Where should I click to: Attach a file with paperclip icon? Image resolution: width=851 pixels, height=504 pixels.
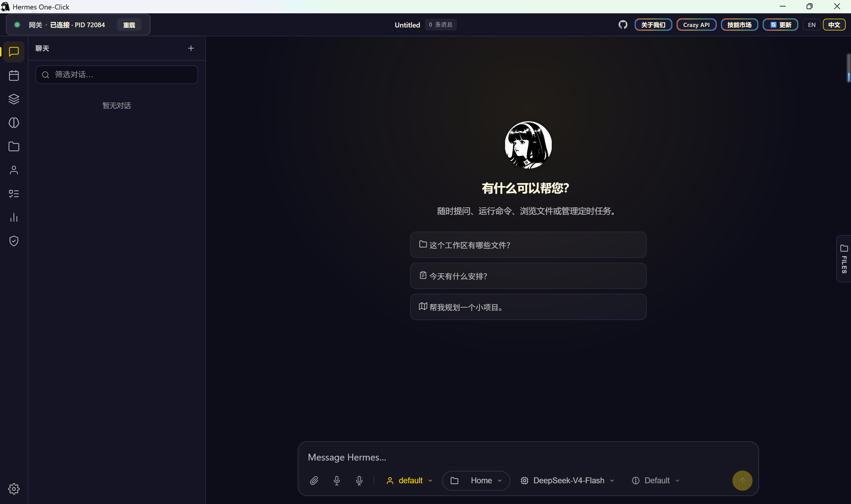[314, 481]
